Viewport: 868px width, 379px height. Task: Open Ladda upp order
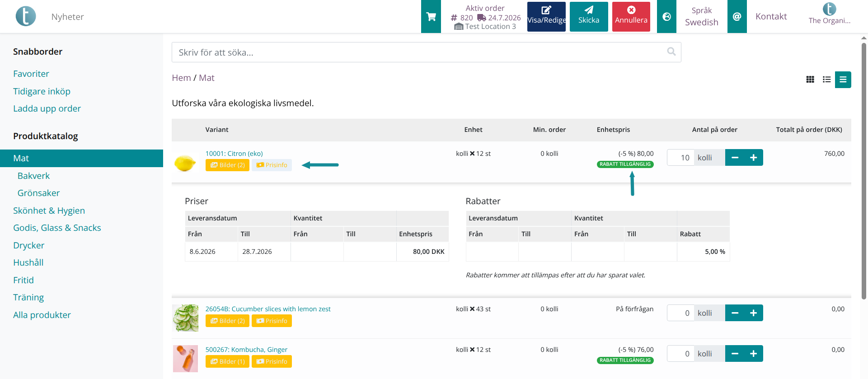[47, 108]
